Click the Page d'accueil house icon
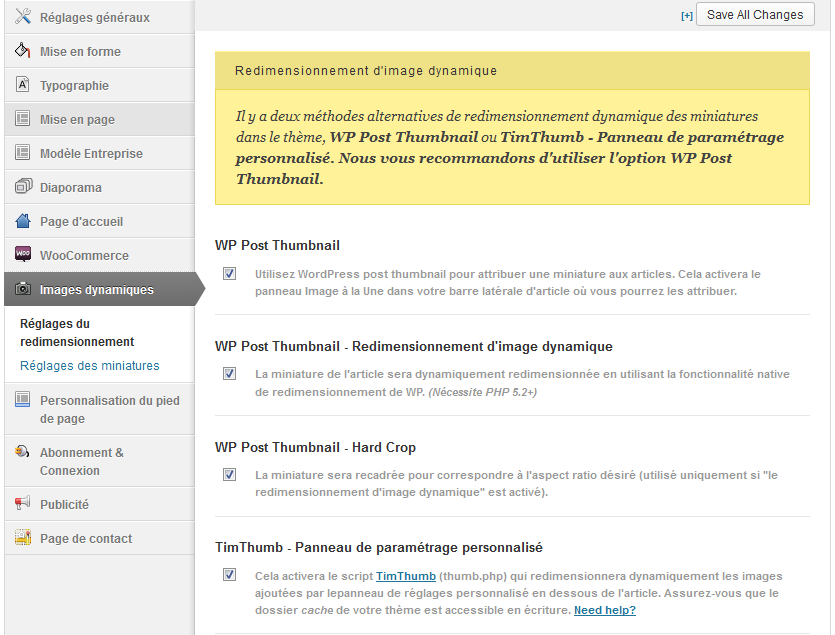Viewport: 835px width, 635px height. pyautogui.click(x=22, y=221)
